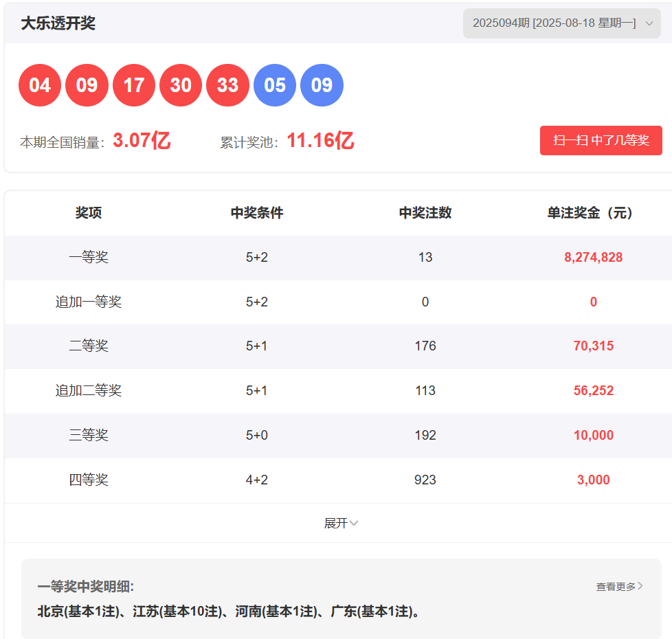The height and width of the screenshot is (639, 672).
Task: Click the 8,274,828 first prize amount
Action: point(593,258)
